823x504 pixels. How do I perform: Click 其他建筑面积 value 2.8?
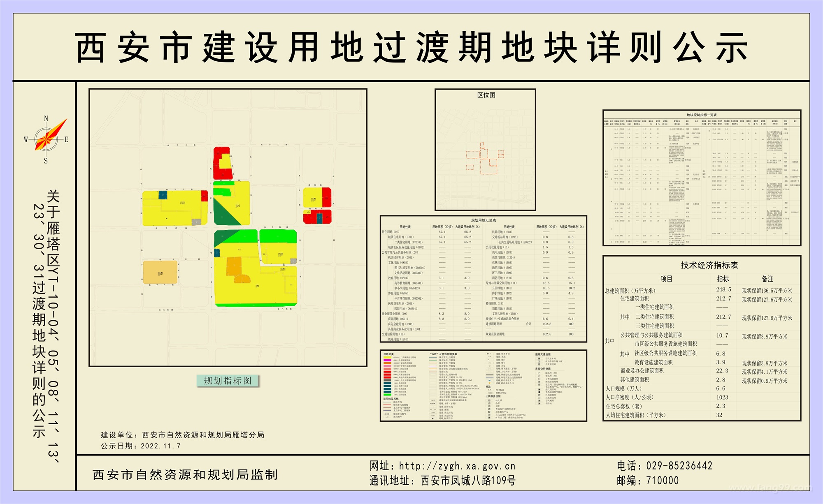click(x=721, y=379)
